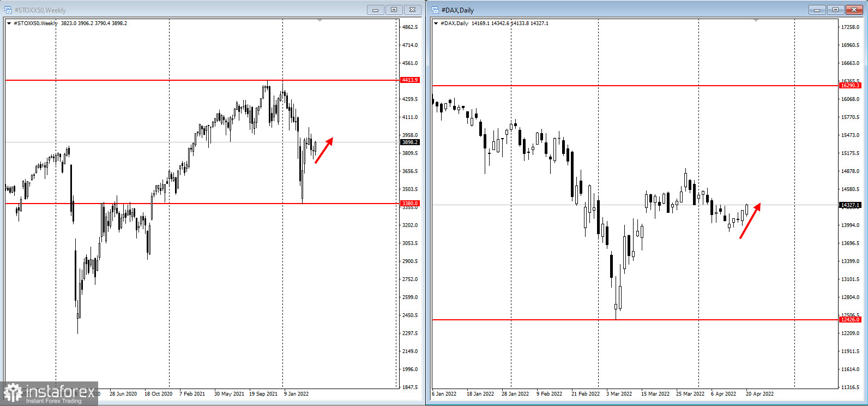
Task: Click the #DAX window chart icon
Action: [435, 10]
